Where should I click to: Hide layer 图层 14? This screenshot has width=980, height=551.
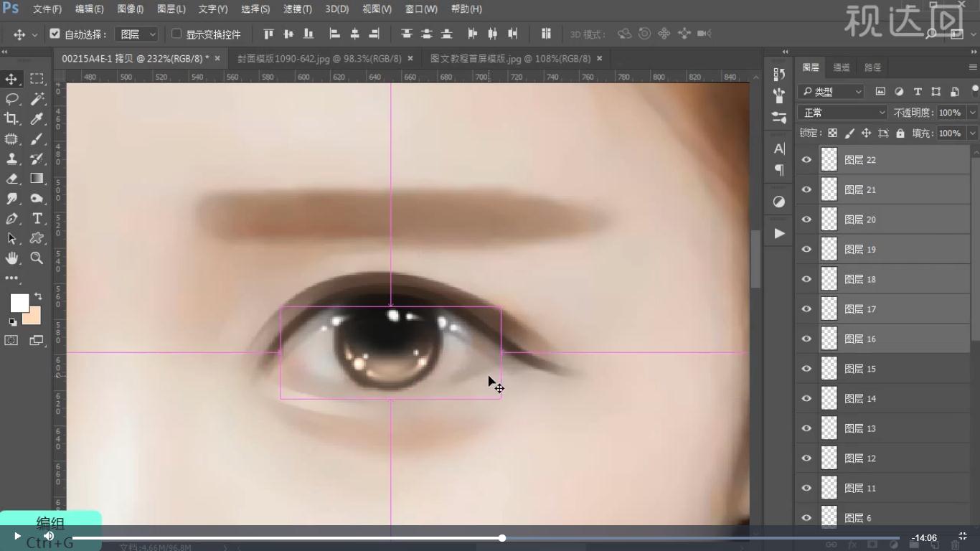(806, 398)
